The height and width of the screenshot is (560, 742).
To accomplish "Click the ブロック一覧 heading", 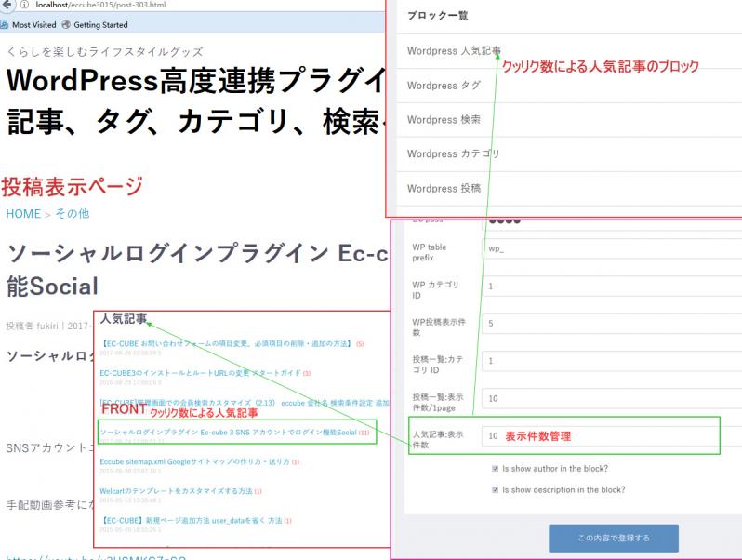I will tap(438, 16).
